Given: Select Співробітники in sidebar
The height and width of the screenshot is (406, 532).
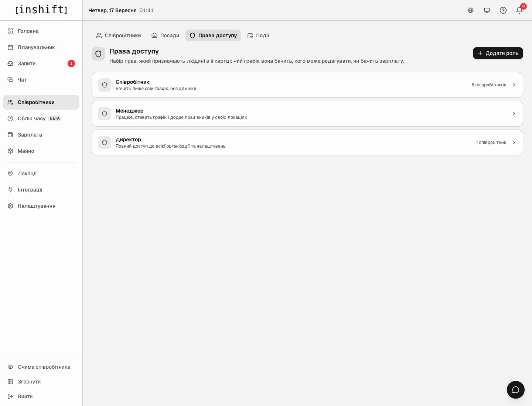Looking at the screenshot, I should point(41,102).
